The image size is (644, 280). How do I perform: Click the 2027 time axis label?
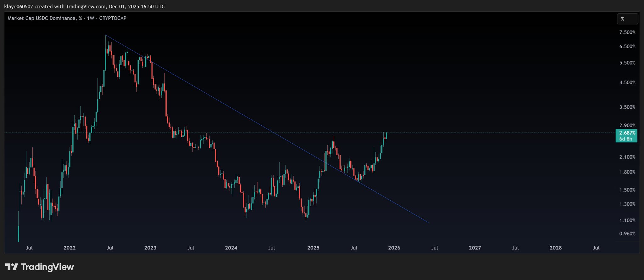475,248
